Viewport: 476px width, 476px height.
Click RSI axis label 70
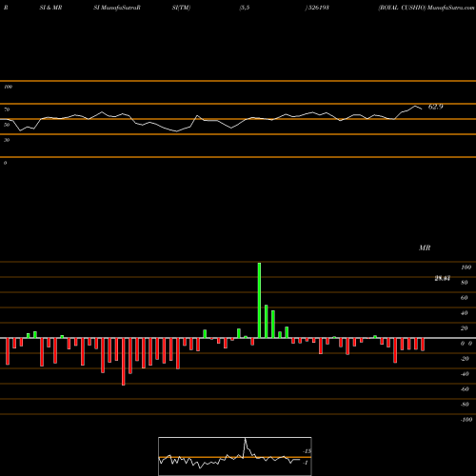click(7, 109)
